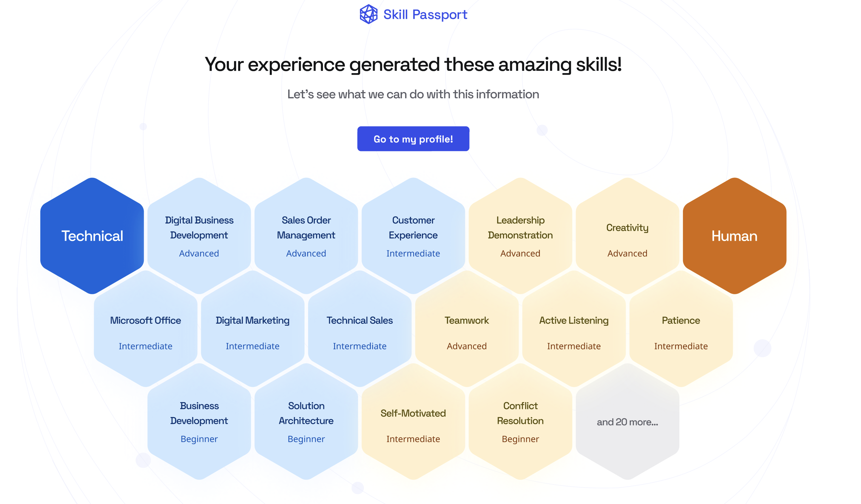Screen dimensions: 861x504
Task: Open the Self-Motivated skill hexagon
Action: (413, 421)
